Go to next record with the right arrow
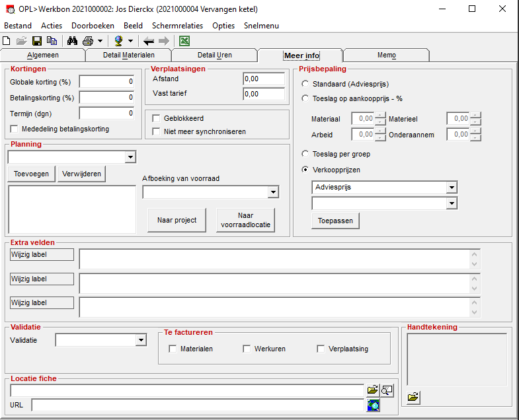 point(164,42)
